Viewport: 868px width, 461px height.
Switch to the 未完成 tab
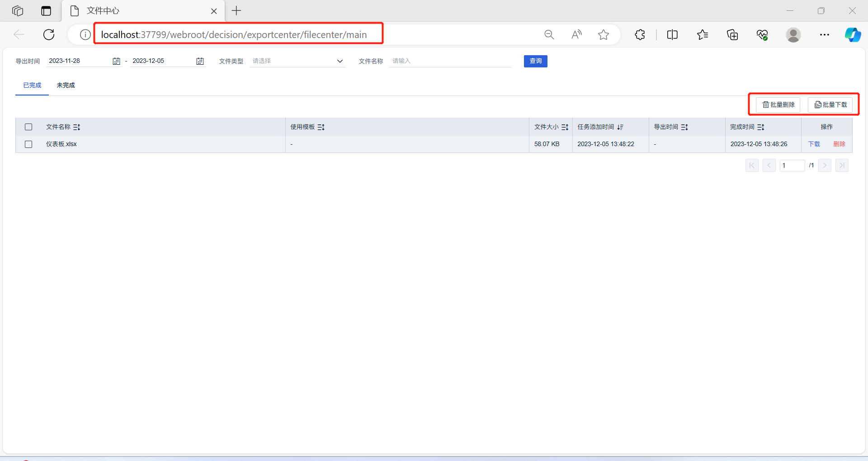66,85
